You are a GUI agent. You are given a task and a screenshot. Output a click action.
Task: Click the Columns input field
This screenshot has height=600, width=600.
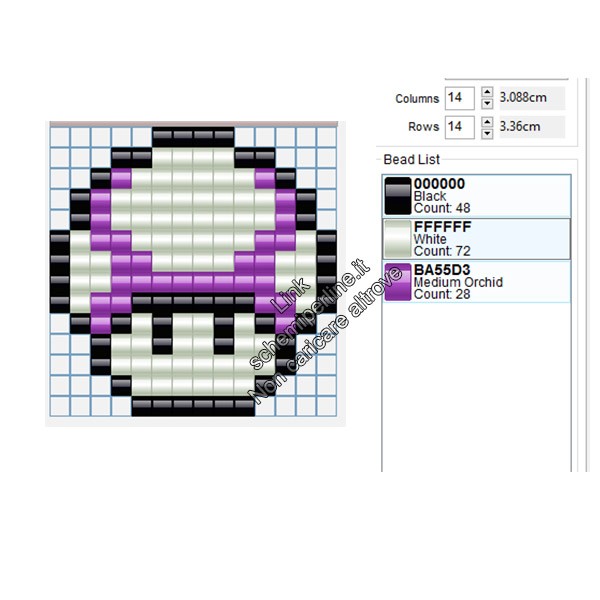tap(460, 98)
